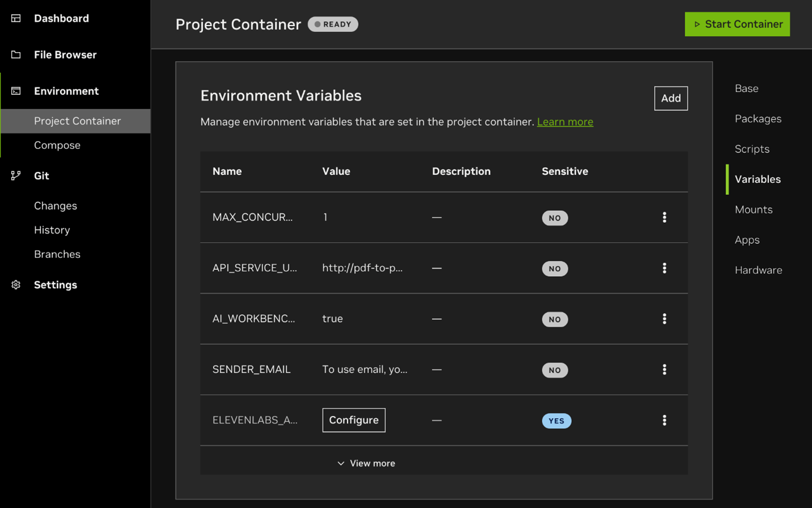Click the NO sensitive badge for API_SERVICE_U...
This screenshot has width=812, height=508.
click(x=555, y=268)
